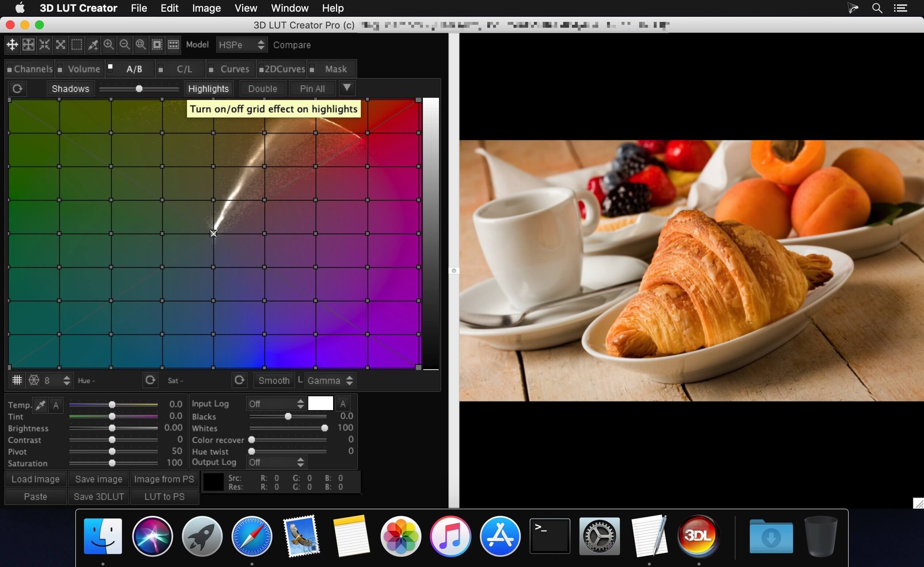Click the Load Image button
Viewport: 924px width, 567px height.
click(36, 479)
